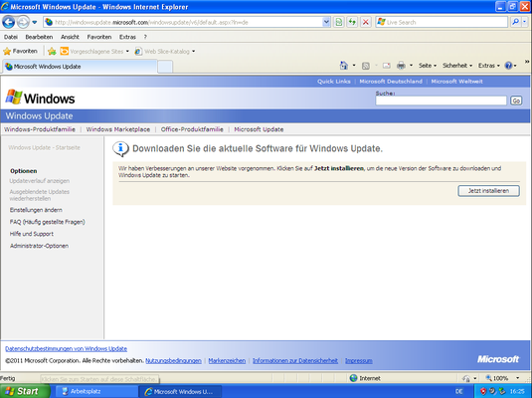
Task: Click the red Stop loading icon
Action: click(365, 23)
